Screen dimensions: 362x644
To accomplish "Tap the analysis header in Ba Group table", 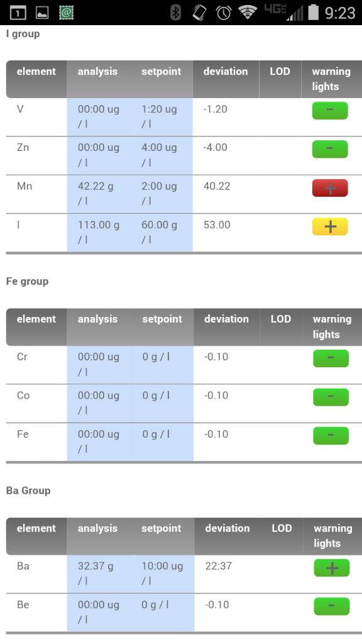I will tap(97, 528).
